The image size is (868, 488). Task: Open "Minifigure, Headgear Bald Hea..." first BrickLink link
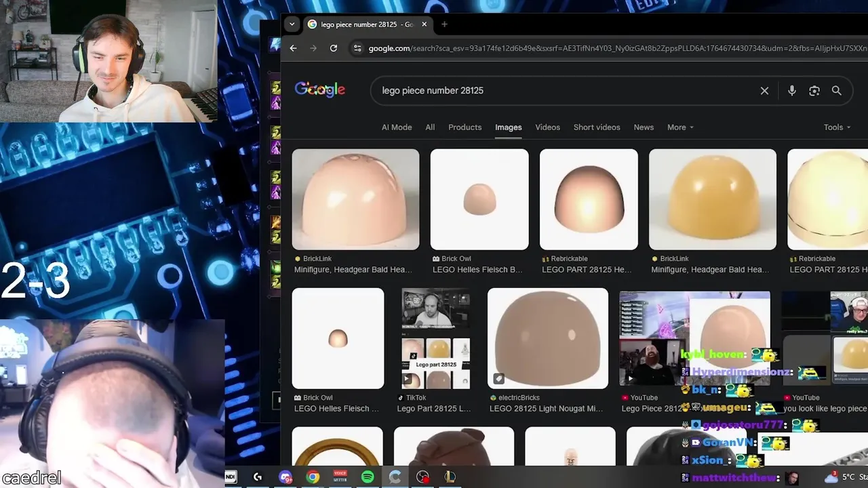[x=353, y=270]
